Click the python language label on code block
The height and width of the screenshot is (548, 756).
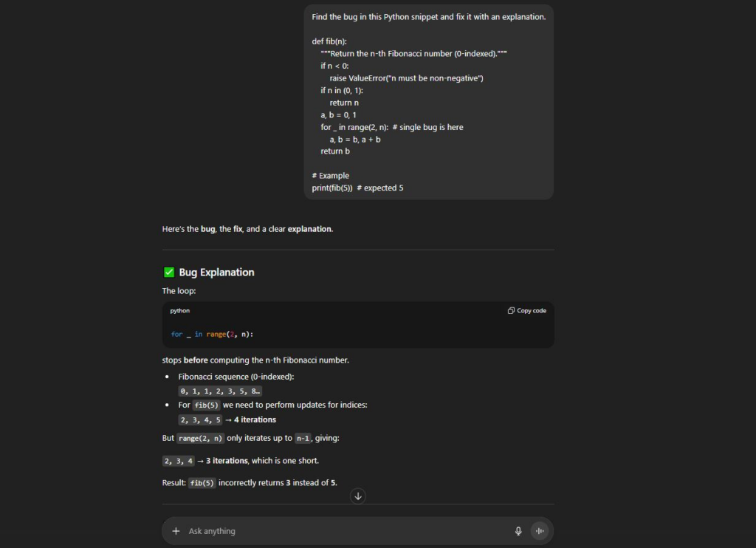[180, 311]
